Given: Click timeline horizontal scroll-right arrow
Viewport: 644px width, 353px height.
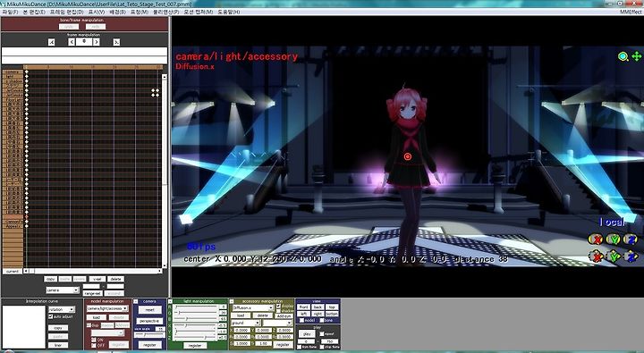Looking at the screenshot, I should click(160, 271).
